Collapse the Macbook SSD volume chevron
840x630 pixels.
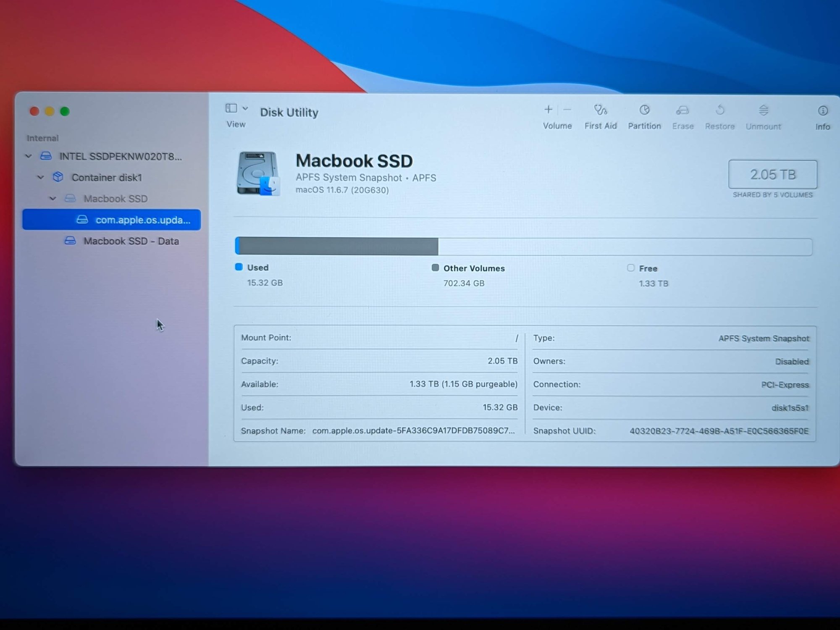point(53,198)
